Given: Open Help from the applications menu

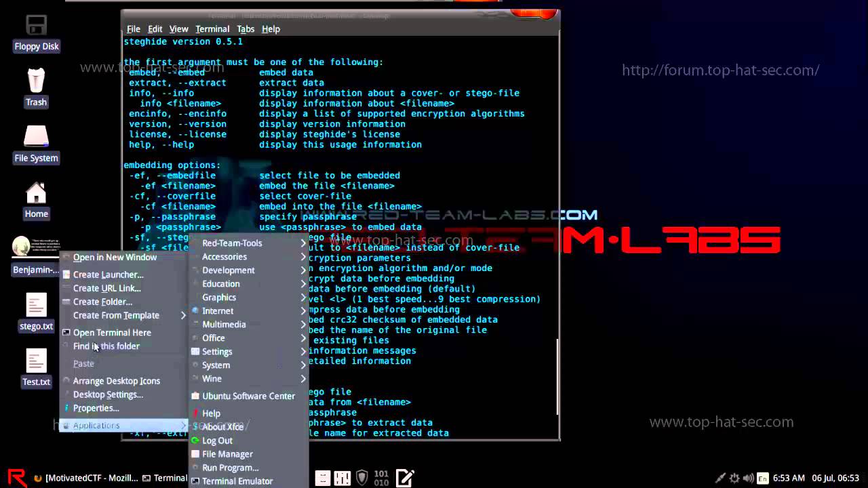Looking at the screenshot, I should click(248, 413).
